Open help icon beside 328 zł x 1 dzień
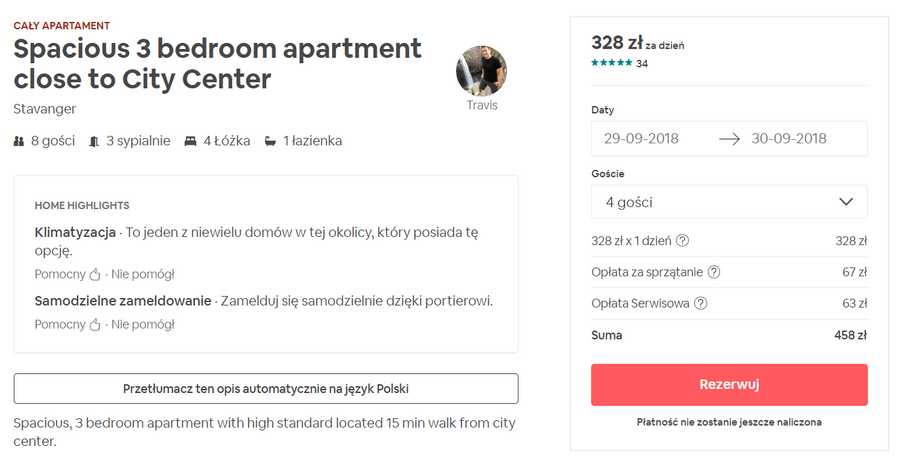The height and width of the screenshot is (459, 900). 683,240
